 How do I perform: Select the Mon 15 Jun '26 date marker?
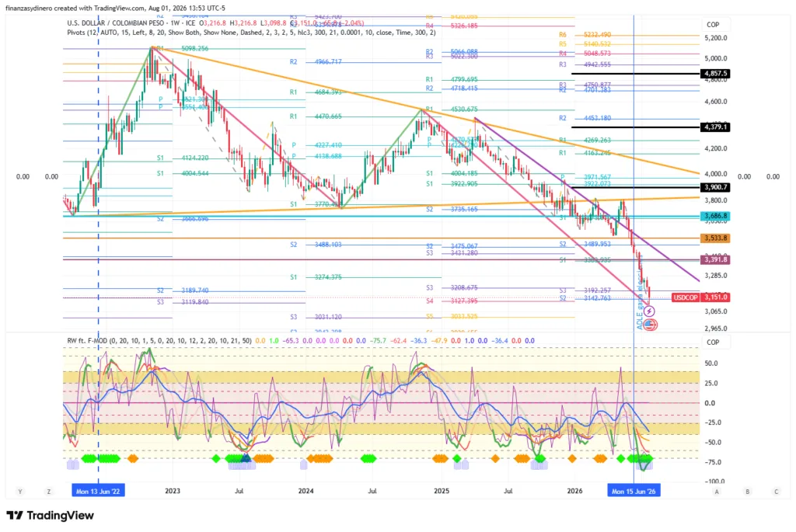(634, 491)
